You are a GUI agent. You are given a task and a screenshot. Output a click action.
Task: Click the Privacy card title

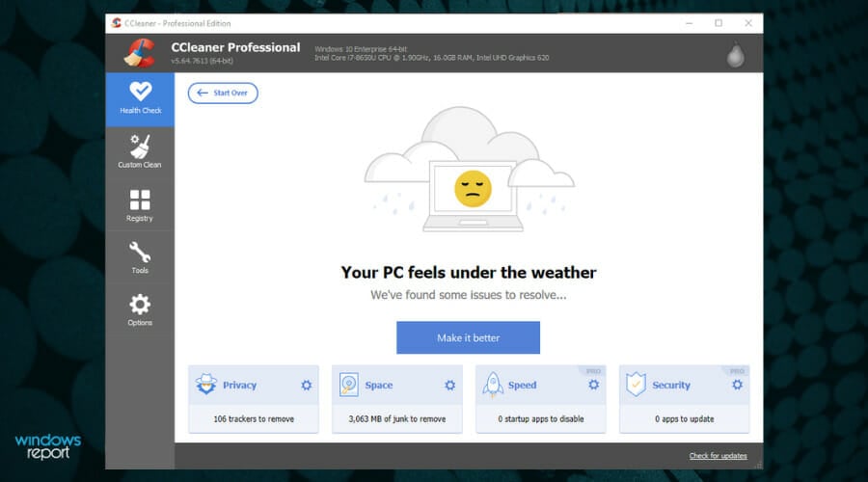pos(240,386)
